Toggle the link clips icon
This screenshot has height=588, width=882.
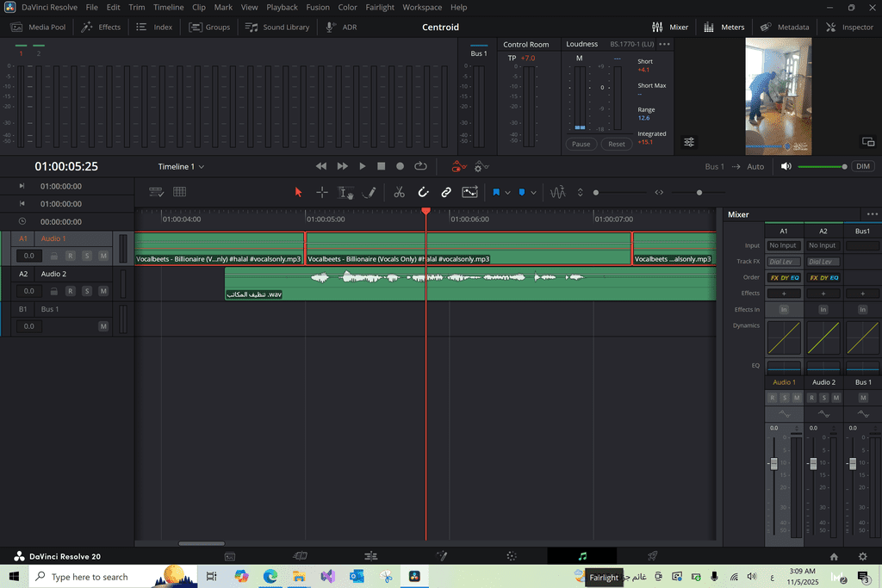click(x=446, y=193)
